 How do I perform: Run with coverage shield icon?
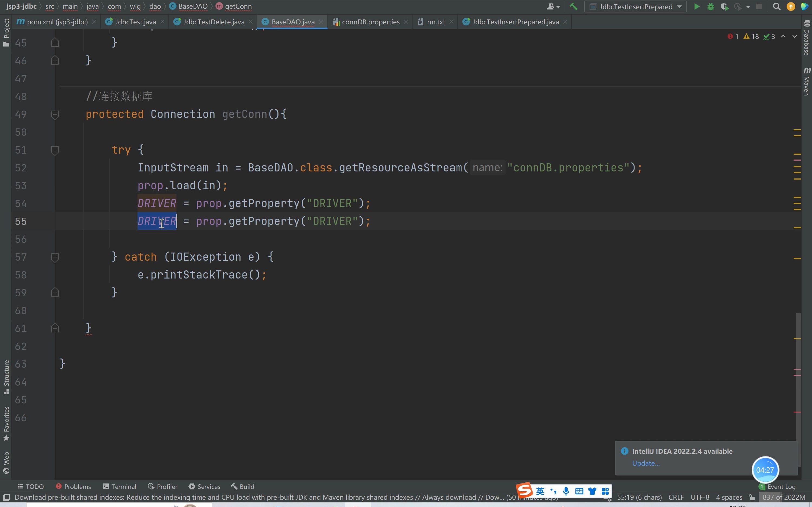point(724,7)
